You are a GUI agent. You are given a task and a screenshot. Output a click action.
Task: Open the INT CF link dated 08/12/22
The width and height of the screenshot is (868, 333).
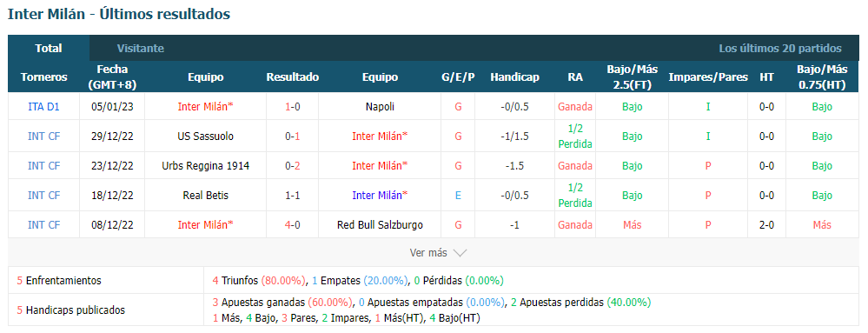click(x=43, y=225)
